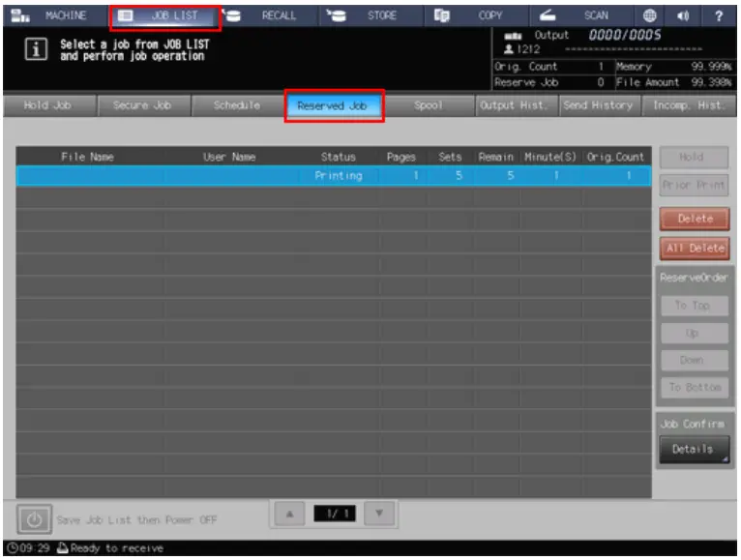Click the clock icon in status bar
The width and height of the screenshot is (741, 560).
(13, 548)
